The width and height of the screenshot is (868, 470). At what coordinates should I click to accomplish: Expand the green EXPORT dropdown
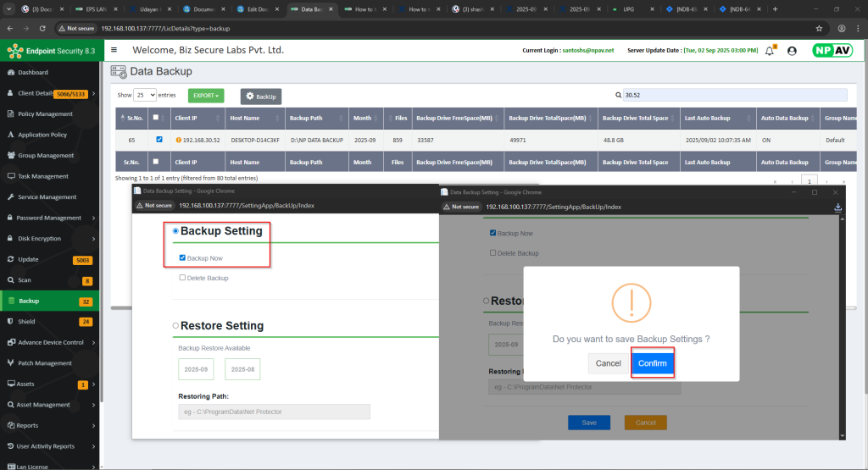click(206, 96)
